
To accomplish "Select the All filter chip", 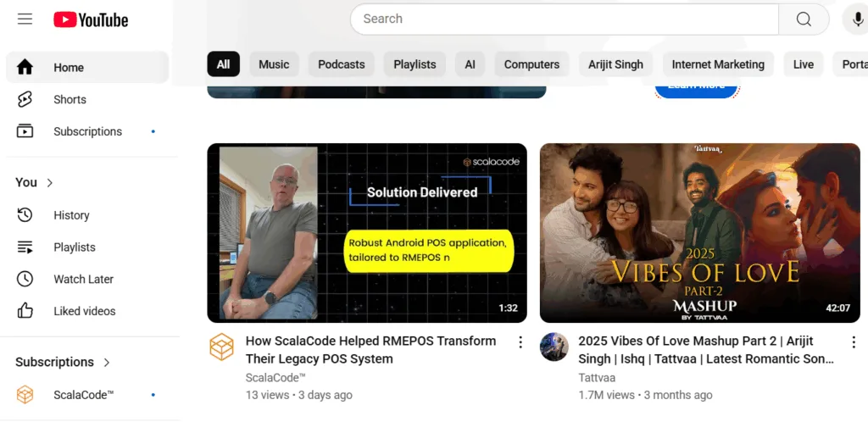I will point(224,64).
